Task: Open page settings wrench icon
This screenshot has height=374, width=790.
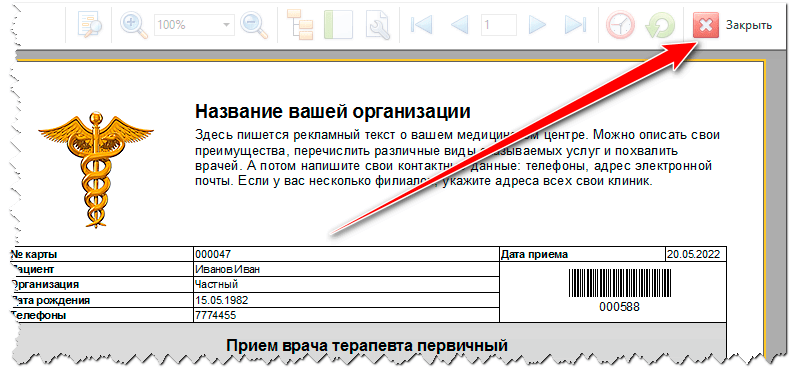Action: (377, 24)
